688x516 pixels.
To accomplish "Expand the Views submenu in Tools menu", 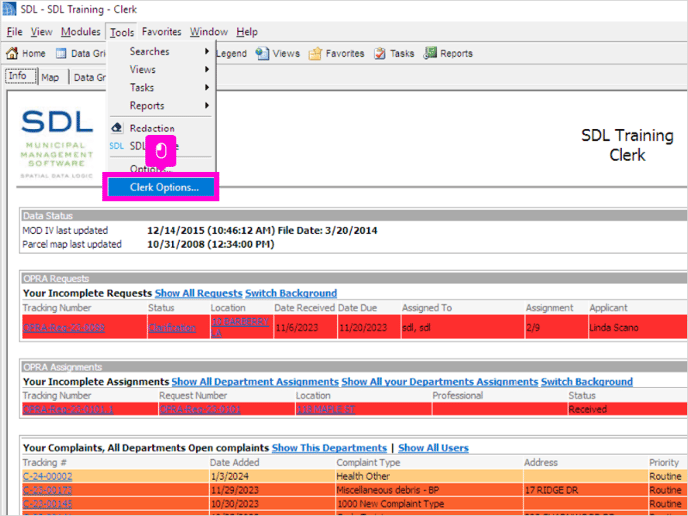I will click(x=161, y=69).
